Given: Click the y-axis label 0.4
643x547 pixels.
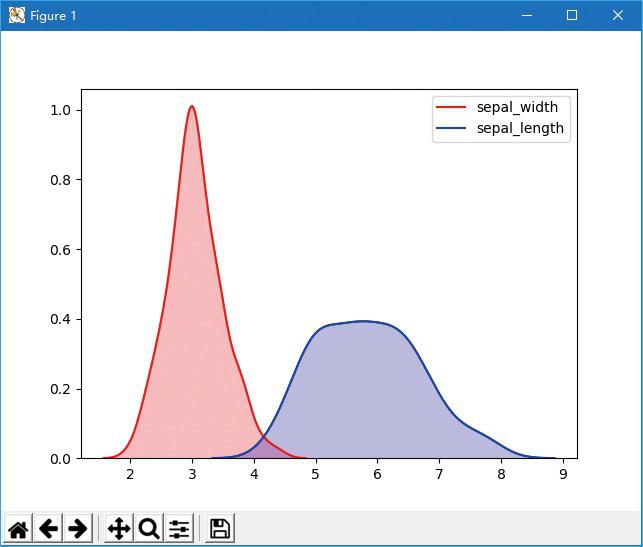Looking at the screenshot, I should point(60,319).
